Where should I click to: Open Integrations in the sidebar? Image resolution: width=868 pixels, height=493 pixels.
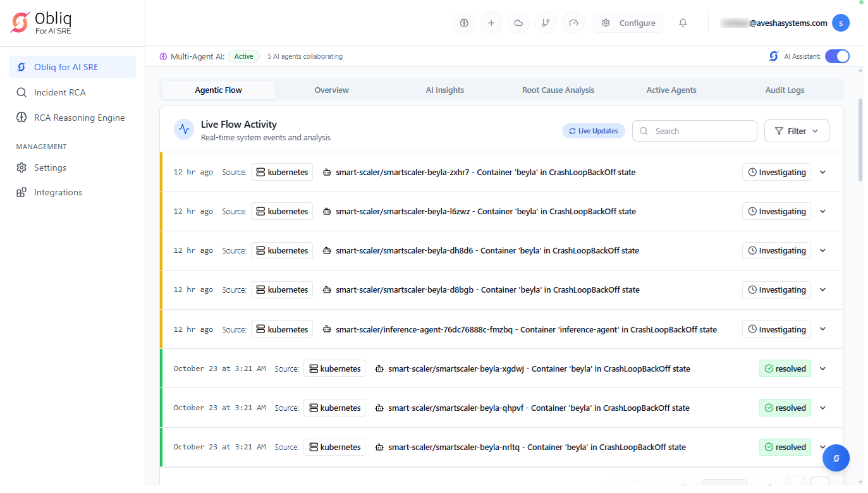(x=58, y=192)
